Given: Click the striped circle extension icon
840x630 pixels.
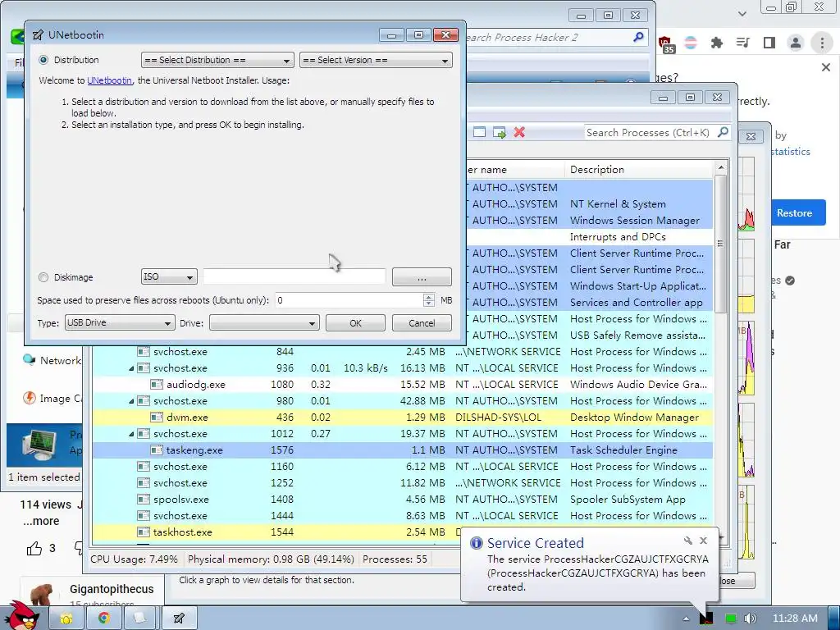Looking at the screenshot, I should pyautogui.click(x=691, y=43).
